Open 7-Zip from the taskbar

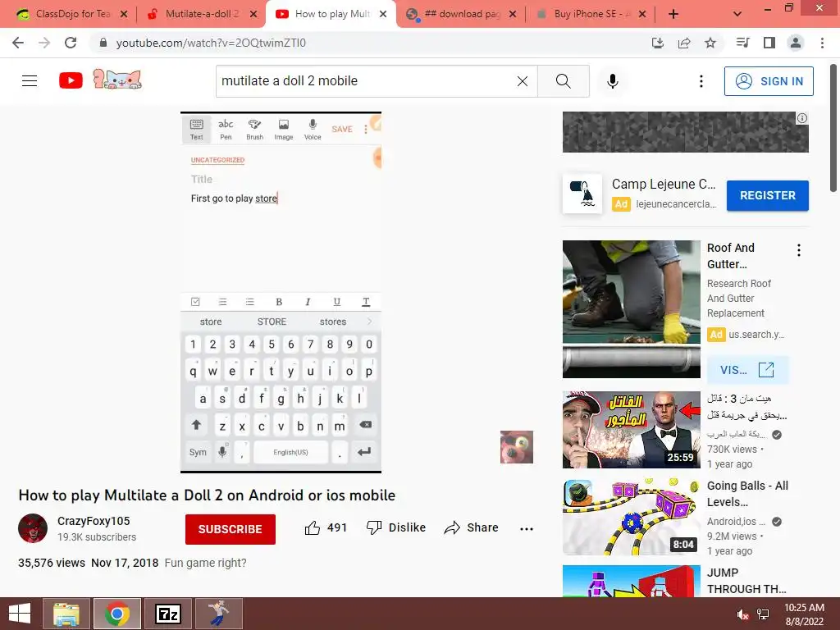(x=167, y=614)
